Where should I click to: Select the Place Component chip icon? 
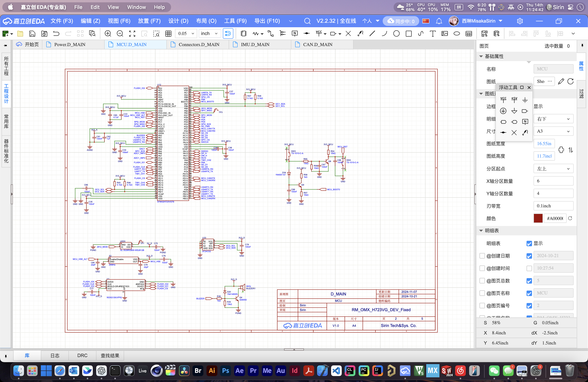coord(244,34)
